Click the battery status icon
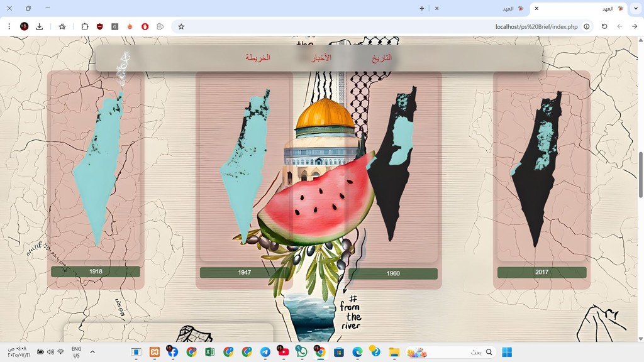Image resolution: width=644 pixels, height=362 pixels. coord(40,352)
